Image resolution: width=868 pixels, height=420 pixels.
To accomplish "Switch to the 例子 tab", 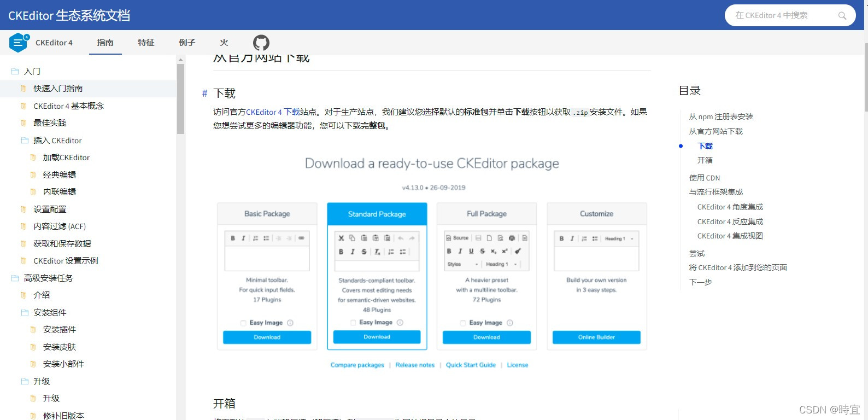I will pyautogui.click(x=187, y=43).
